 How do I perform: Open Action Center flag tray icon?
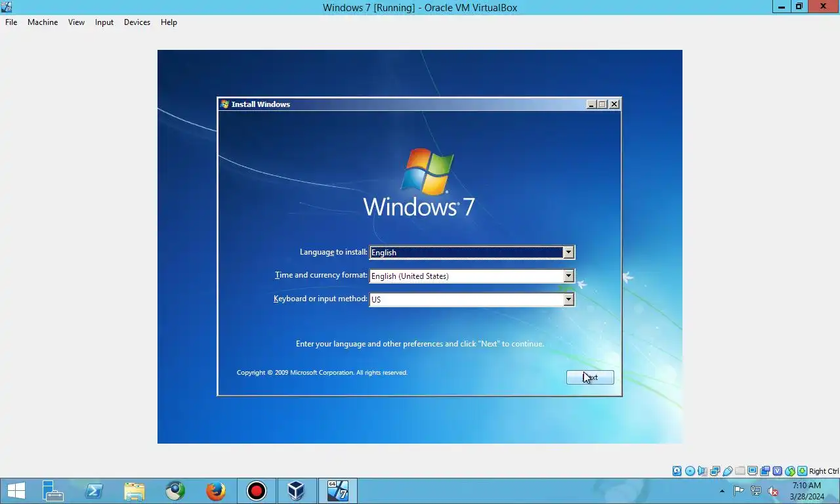(738, 491)
